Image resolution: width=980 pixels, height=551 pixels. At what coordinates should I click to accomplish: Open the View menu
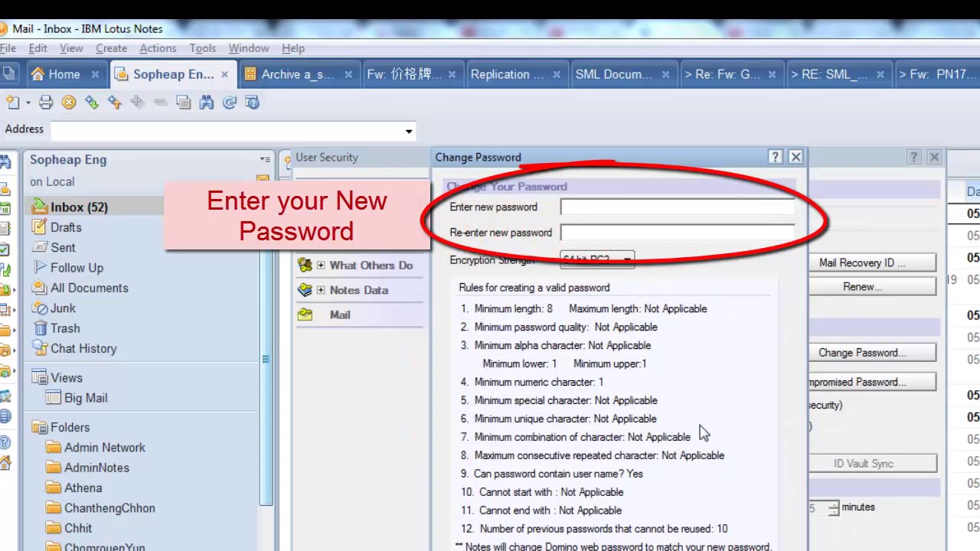coord(71,48)
